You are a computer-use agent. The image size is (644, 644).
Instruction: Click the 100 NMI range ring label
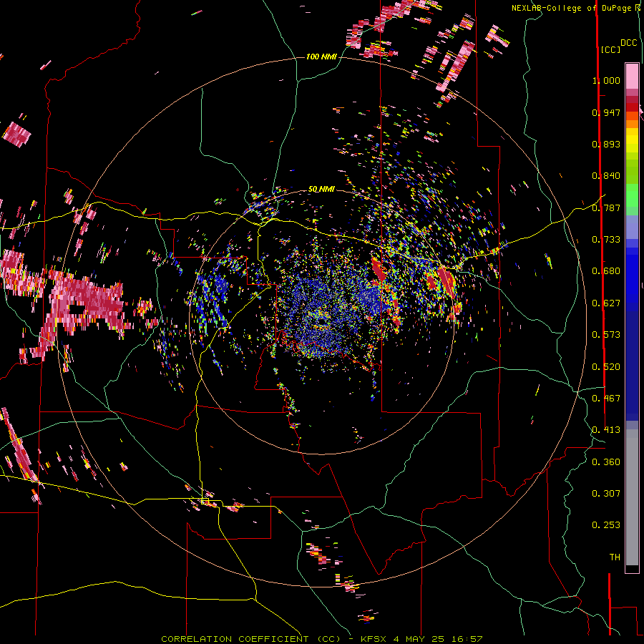[321, 57]
